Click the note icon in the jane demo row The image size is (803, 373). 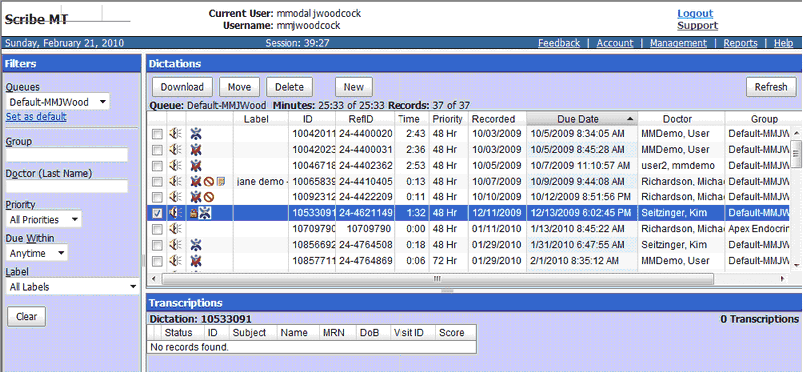tap(221, 181)
